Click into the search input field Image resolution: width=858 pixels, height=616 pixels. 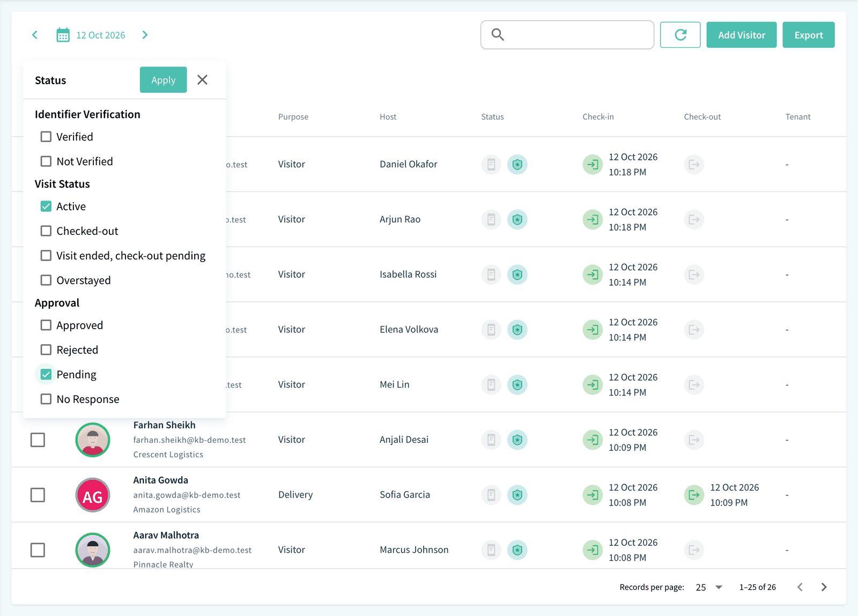[567, 35]
